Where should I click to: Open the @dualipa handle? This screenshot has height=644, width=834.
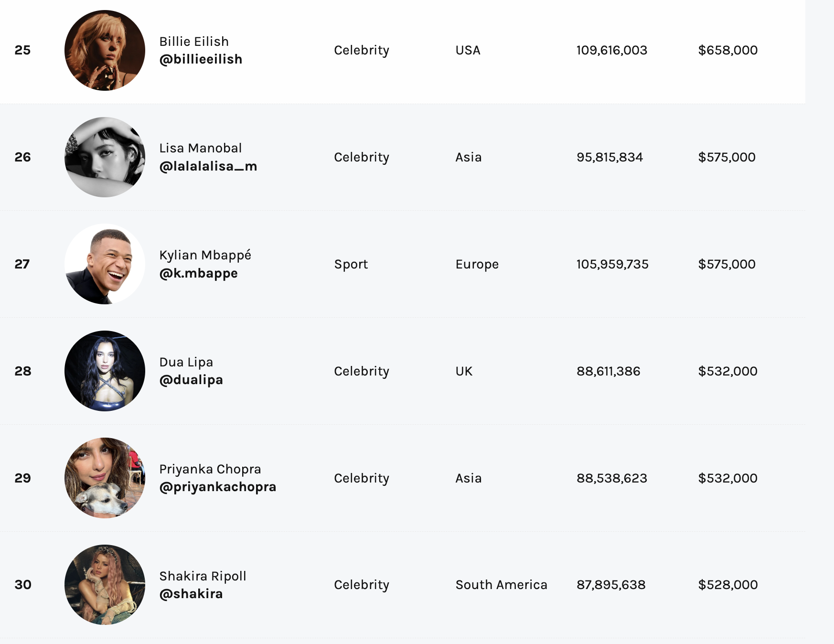191,380
